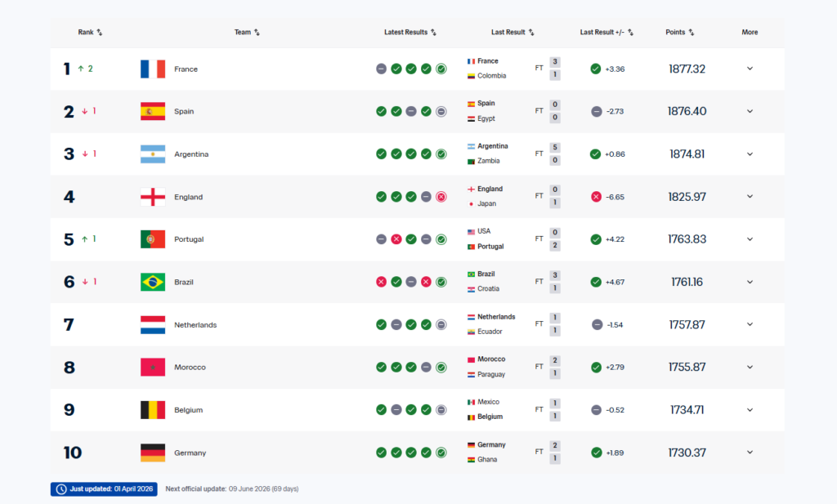The image size is (837, 504).
Task: Open the Germany row chevron
Action: click(750, 453)
